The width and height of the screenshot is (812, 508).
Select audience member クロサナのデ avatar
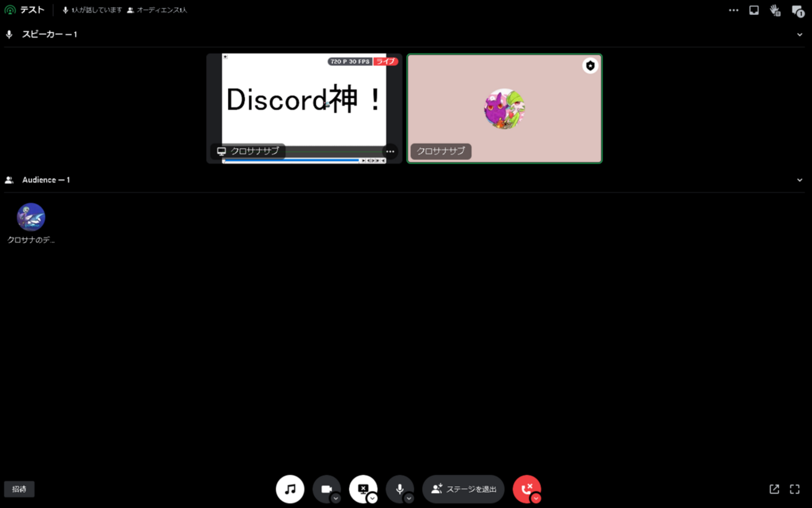tap(30, 217)
